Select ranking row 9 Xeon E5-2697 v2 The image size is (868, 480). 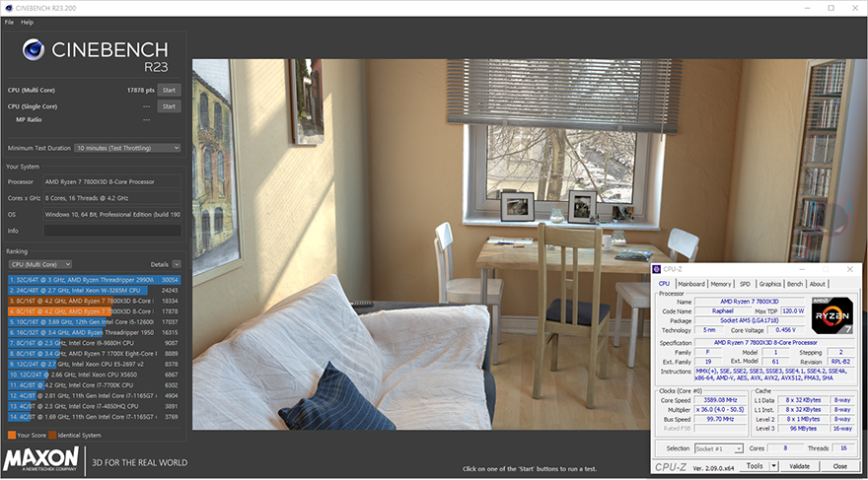[94, 364]
